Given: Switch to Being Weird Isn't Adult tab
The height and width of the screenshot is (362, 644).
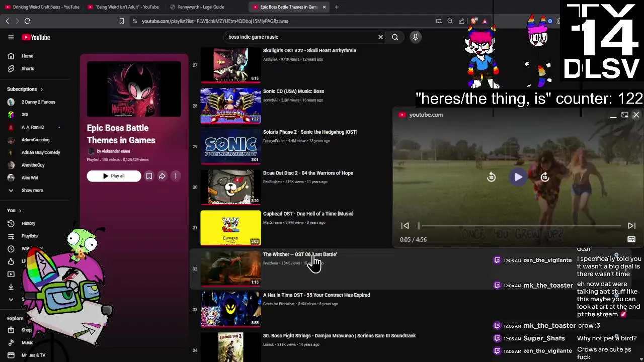Looking at the screenshot, I should coord(124,7).
